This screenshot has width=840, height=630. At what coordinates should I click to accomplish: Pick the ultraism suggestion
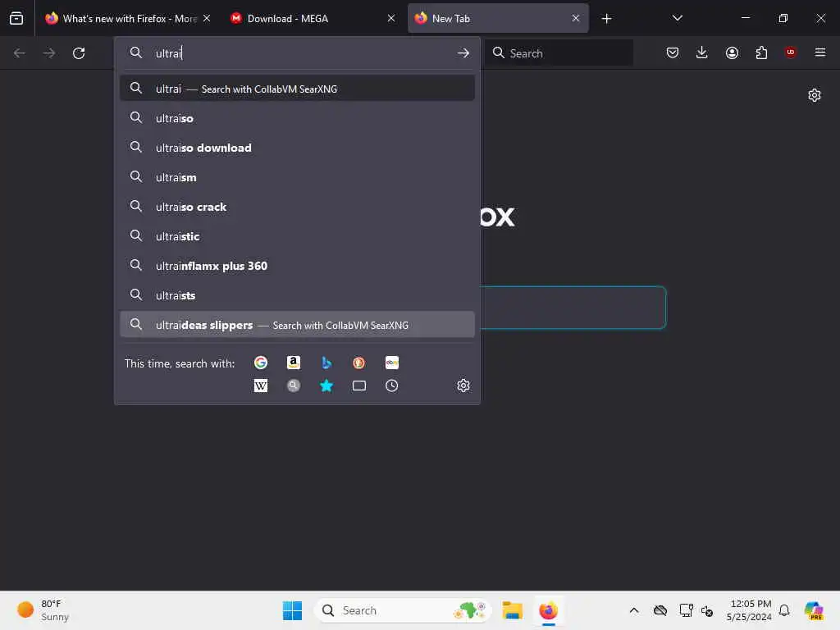[x=297, y=177]
